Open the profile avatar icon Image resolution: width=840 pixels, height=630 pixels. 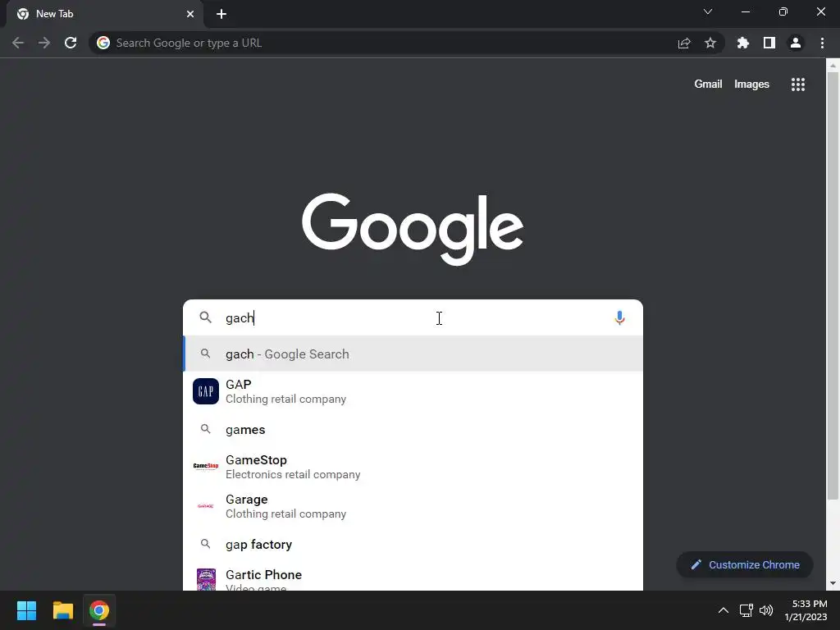[x=796, y=43]
